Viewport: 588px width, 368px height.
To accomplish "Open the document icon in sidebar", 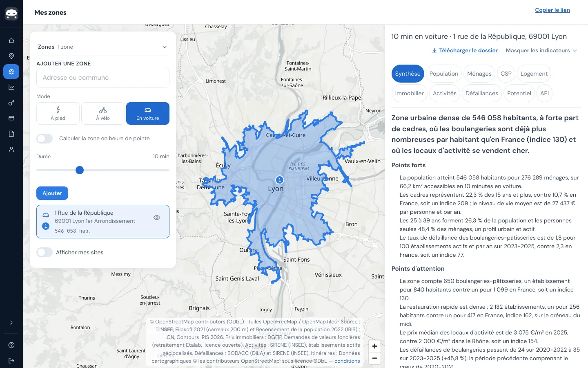I will [11, 134].
